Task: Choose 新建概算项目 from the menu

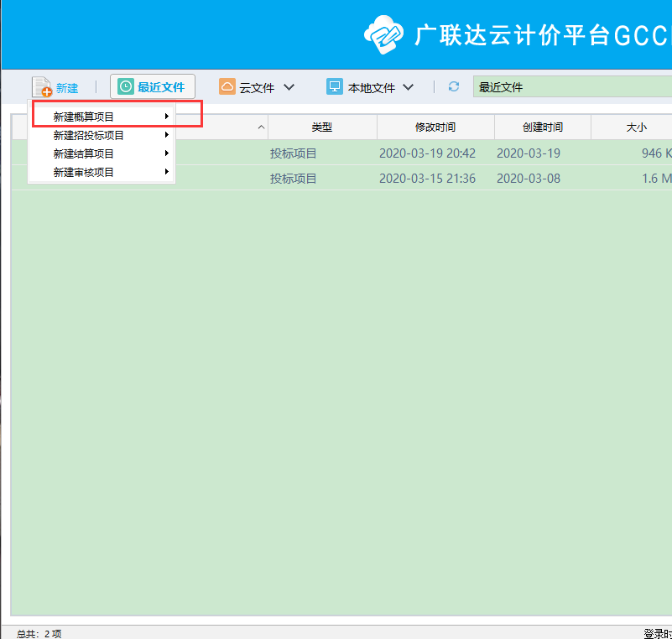Action: coord(102,117)
